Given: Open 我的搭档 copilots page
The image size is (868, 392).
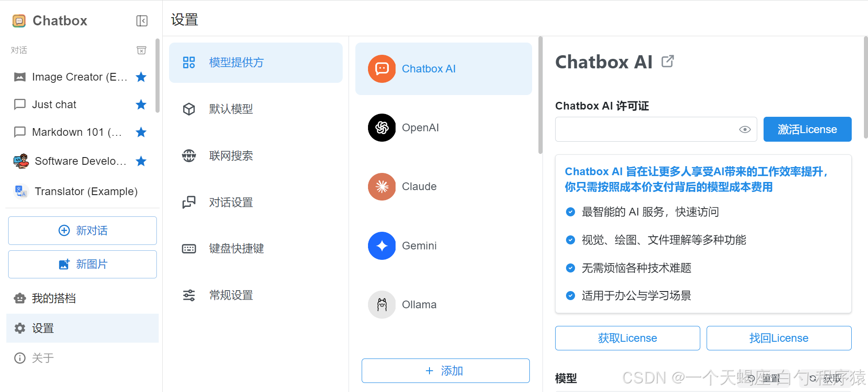Looking at the screenshot, I should [82, 298].
